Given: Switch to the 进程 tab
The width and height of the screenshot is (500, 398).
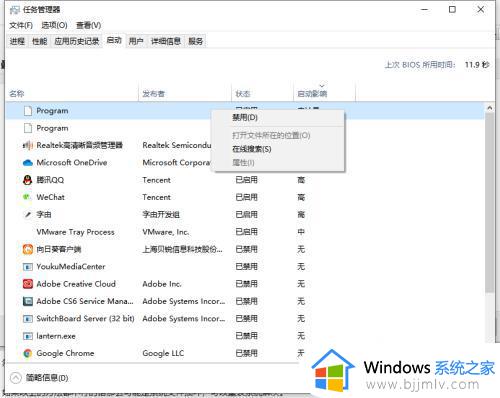Looking at the screenshot, I should [17, 41].
